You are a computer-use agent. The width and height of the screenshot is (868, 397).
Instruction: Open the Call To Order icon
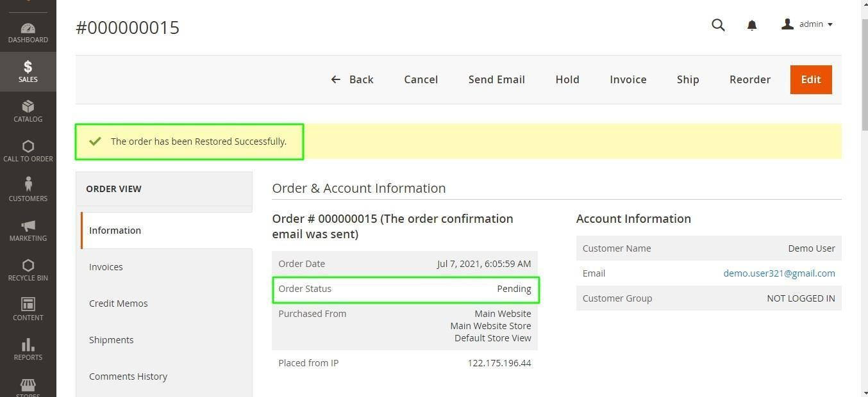[x=28, y=150]
